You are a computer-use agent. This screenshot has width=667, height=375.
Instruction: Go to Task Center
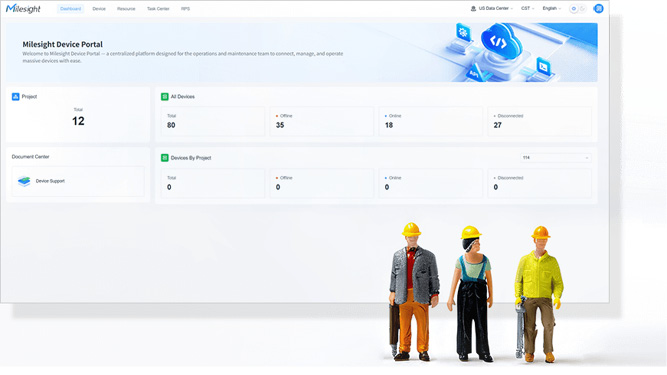158,9
